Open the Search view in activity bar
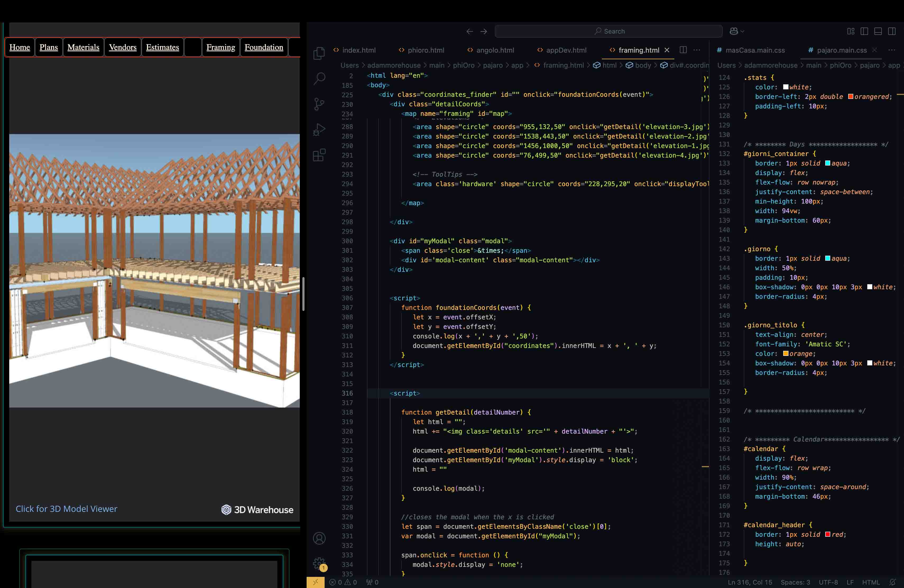This screenshot has height=588, width=904. [319, 79]
